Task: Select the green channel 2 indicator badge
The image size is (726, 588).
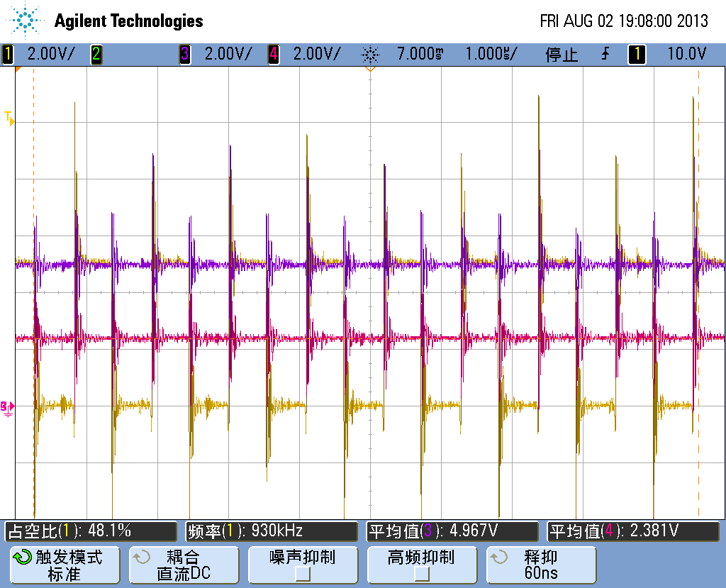Action: [x=96, y=54]
